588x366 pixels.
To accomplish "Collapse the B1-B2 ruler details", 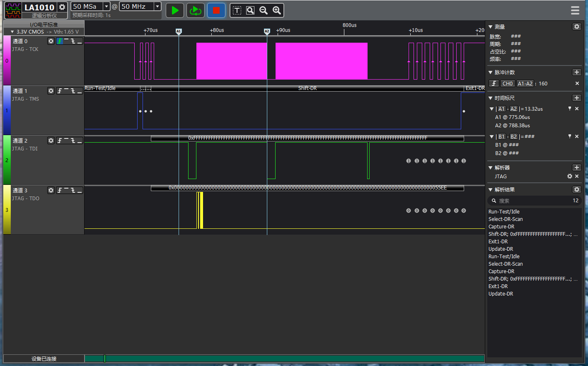I will [492, 137].
